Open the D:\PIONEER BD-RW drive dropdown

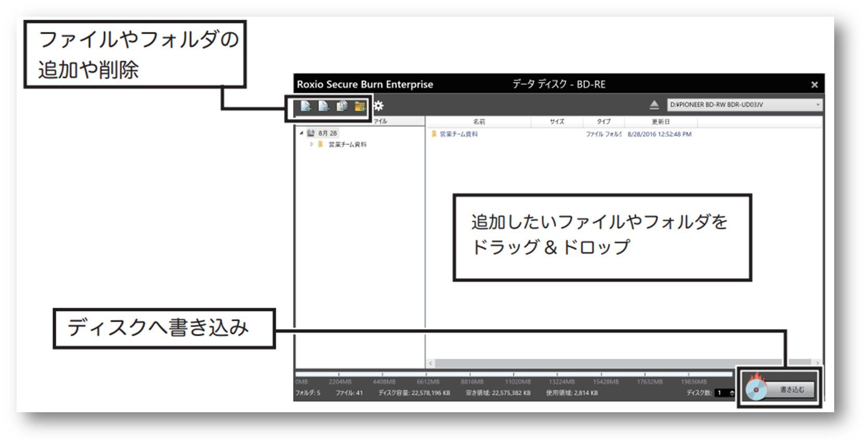click(745, 104)
